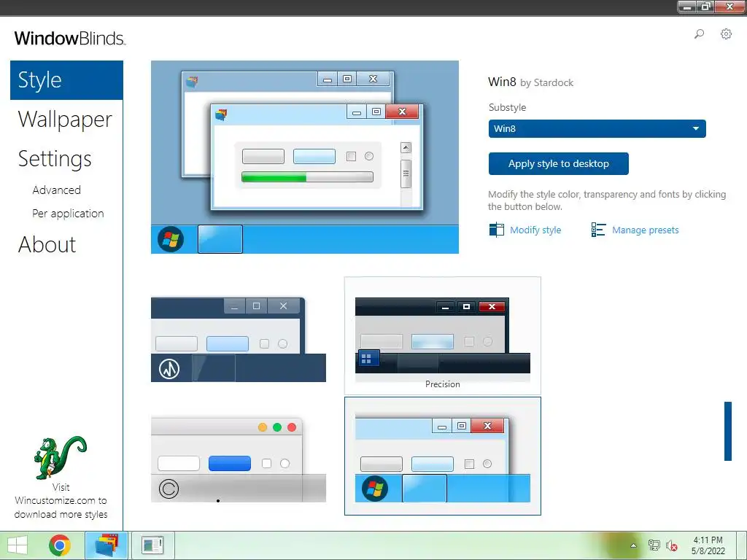This screenshot has height=560, width=747.
Task: Click the blue style list scrollbar
Action: coord(727,432)
